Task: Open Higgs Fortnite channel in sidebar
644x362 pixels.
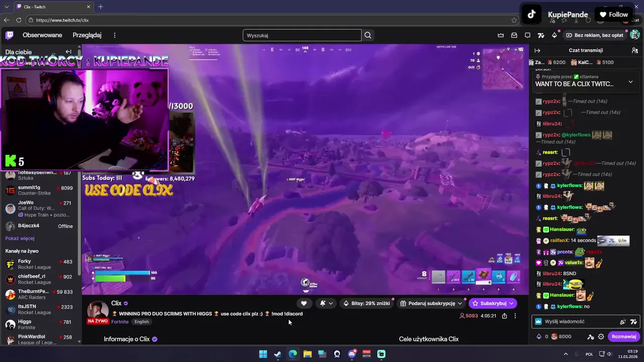Action: click(39, 325)
